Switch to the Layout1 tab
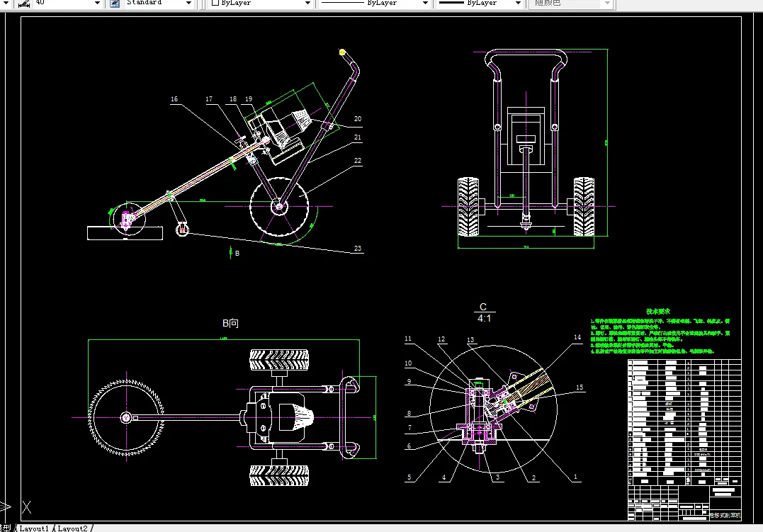The image size is (763, 532). 34,528
